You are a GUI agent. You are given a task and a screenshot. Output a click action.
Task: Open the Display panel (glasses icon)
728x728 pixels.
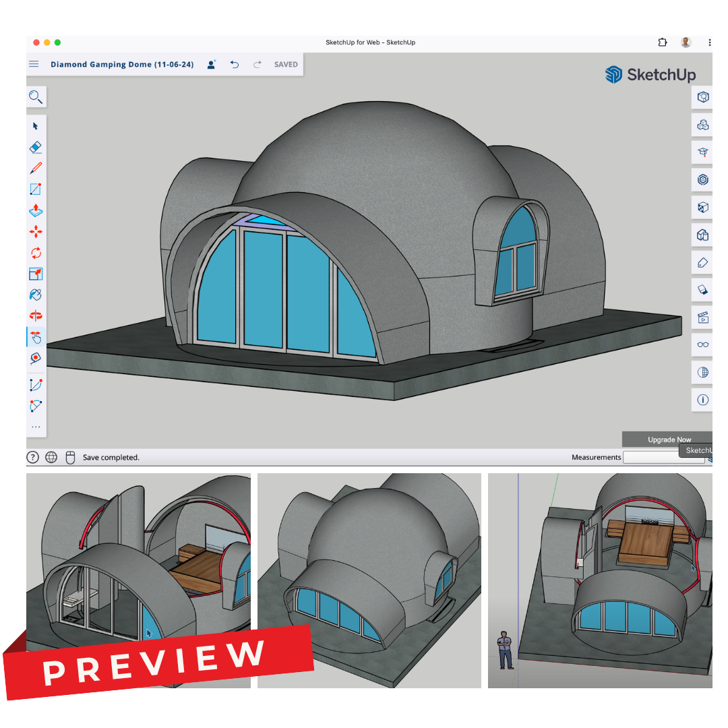coord(702,344)
